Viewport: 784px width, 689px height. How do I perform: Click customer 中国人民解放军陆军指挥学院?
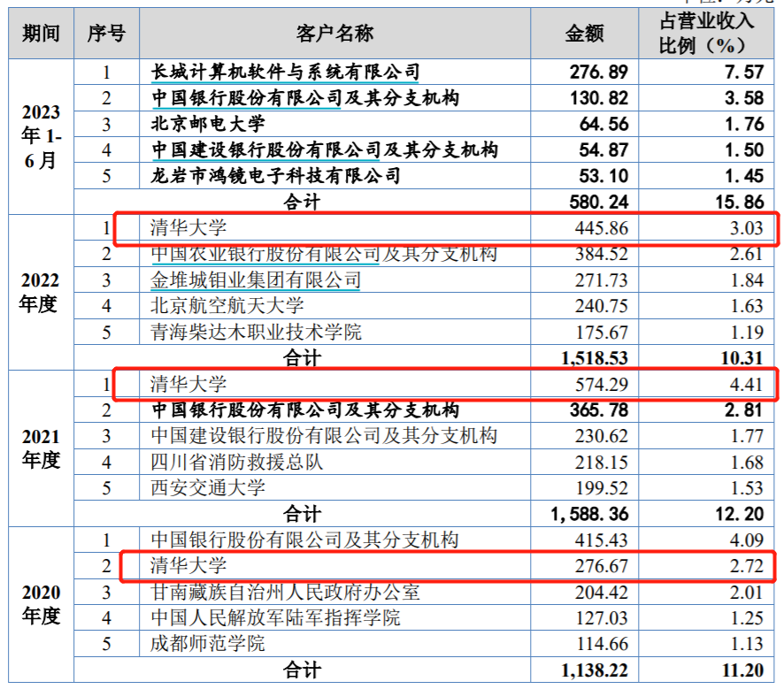tap(275, 618)
